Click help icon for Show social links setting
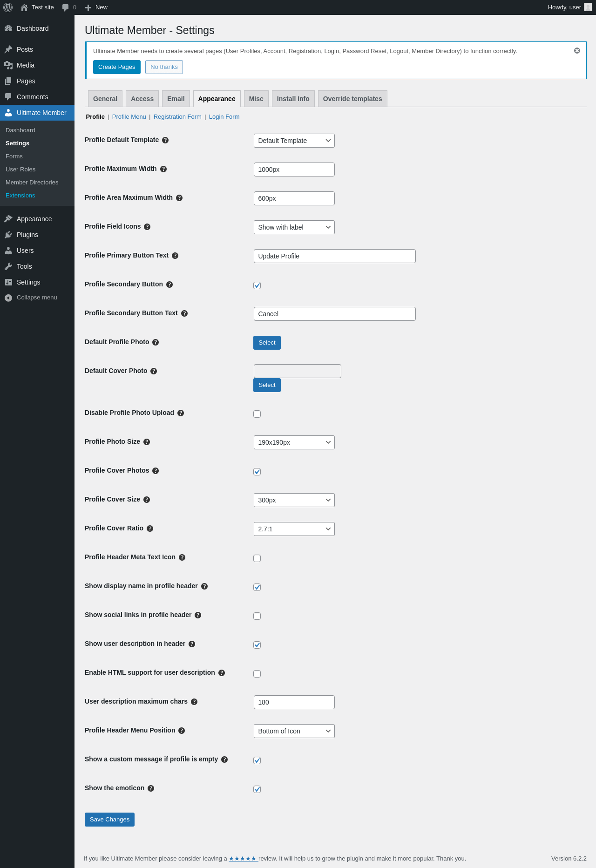 [x=198, y=615]
